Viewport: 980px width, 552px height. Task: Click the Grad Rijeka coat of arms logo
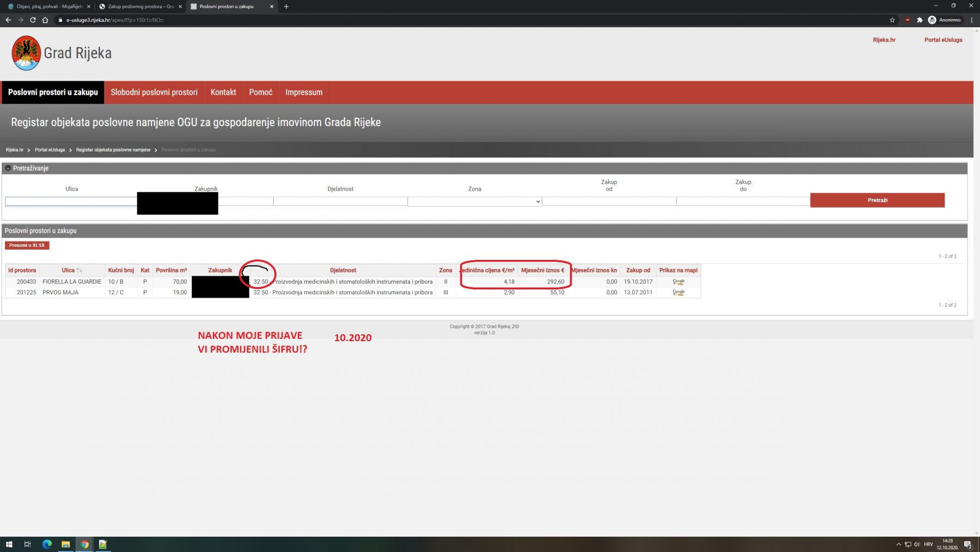tap(26, 53)
